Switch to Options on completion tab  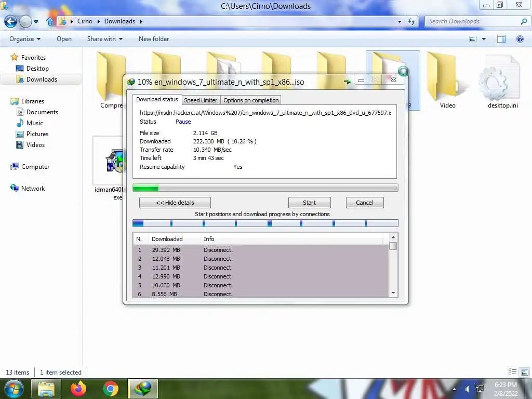click(x=251, y=100)
